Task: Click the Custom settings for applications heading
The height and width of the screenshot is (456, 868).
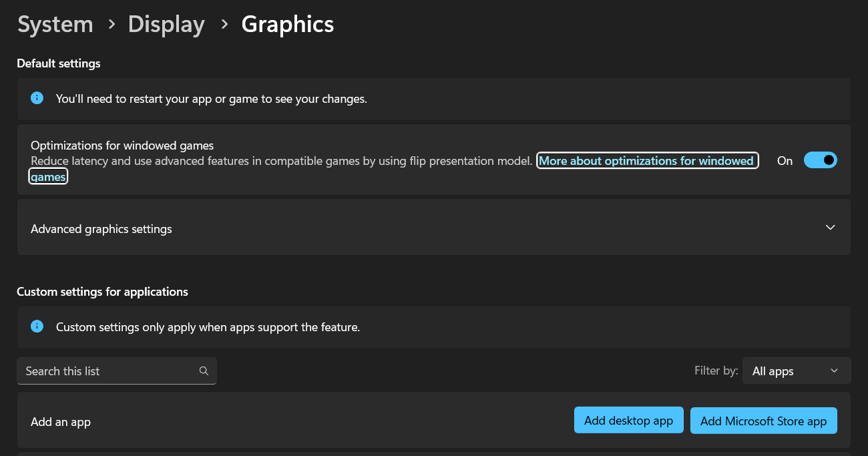Action: click(x=102, y=292)
